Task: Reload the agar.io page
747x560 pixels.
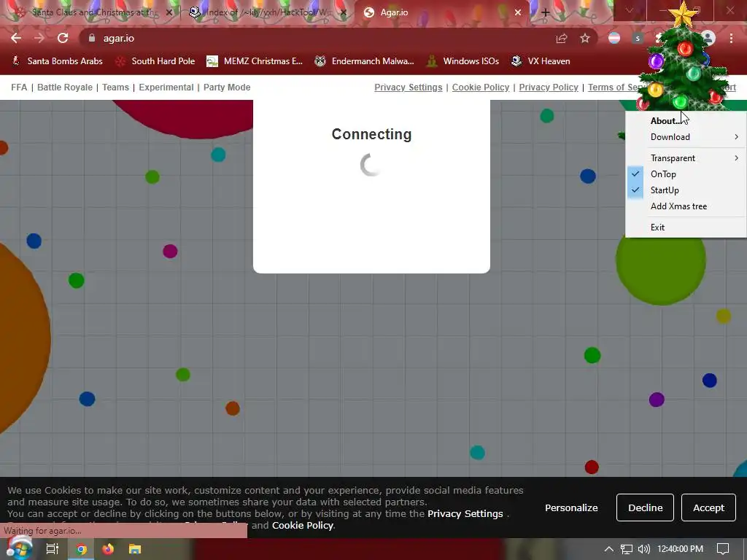Action: coord(63,38)
